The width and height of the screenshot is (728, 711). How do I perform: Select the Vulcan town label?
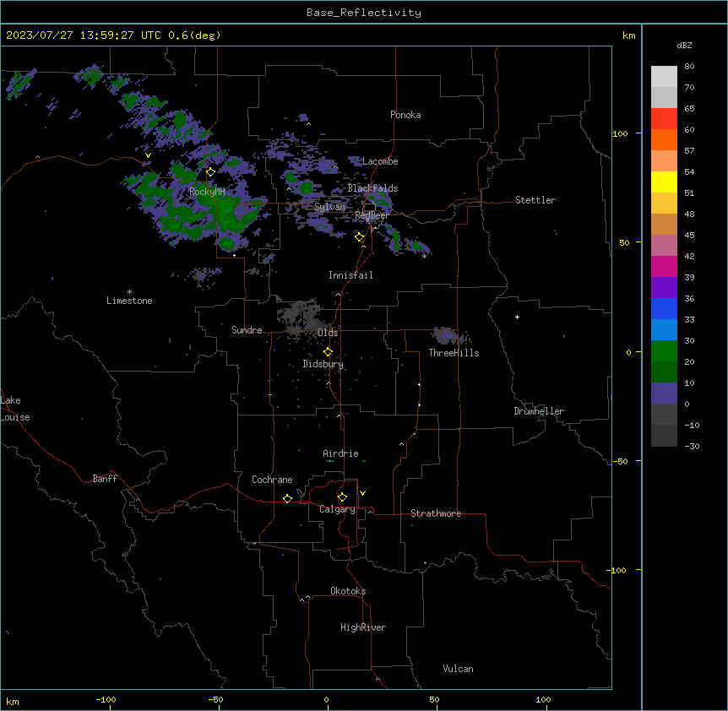pyautogui.click(x=459, y=669)
